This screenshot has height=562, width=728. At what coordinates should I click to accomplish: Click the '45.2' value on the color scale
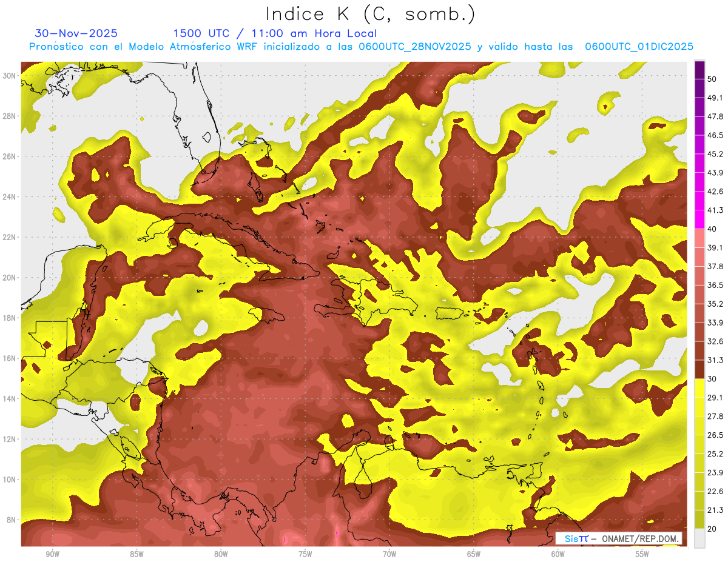pos(715,154)
